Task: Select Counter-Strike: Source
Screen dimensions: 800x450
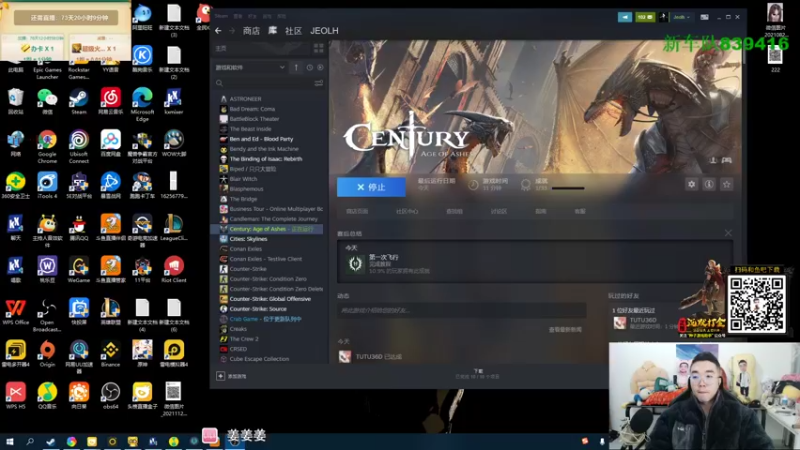Action: coord(258,309)
